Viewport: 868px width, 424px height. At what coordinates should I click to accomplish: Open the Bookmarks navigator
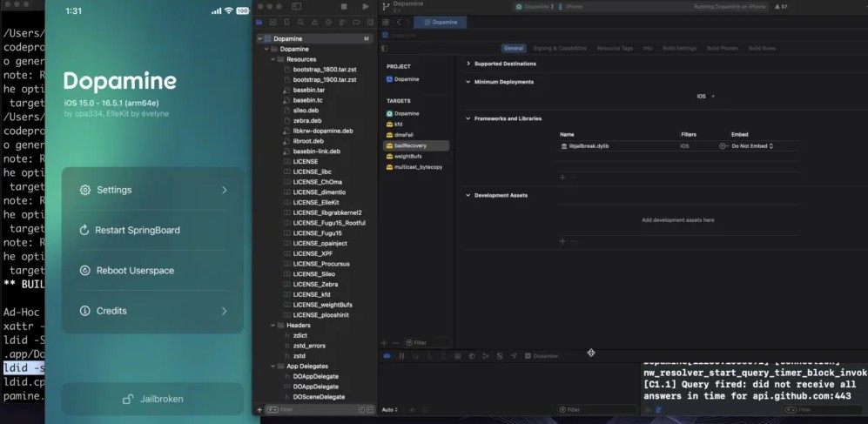(286, 23)
